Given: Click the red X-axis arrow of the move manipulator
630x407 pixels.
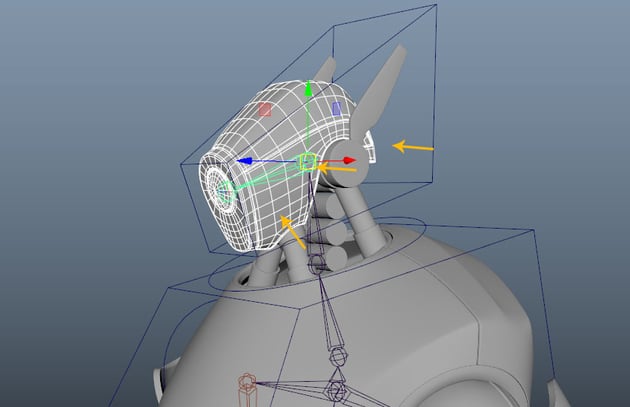Looking at the screenshot, I should 350,160.
